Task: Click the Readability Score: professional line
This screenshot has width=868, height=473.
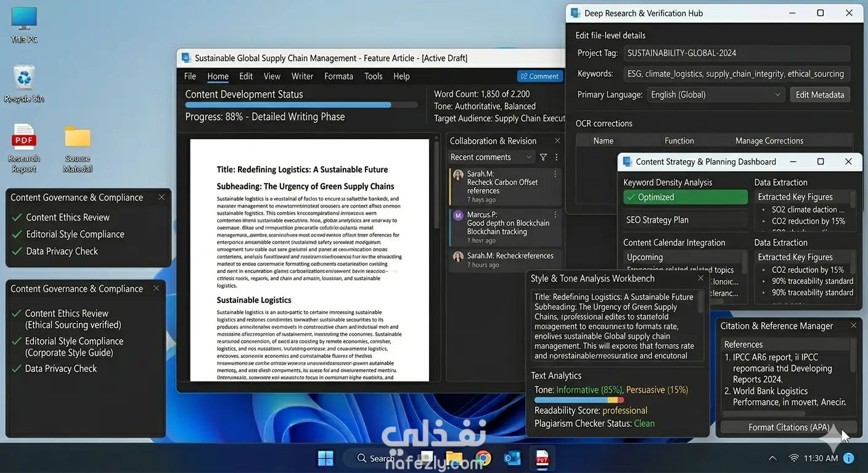Action: [x=591, y=411]
